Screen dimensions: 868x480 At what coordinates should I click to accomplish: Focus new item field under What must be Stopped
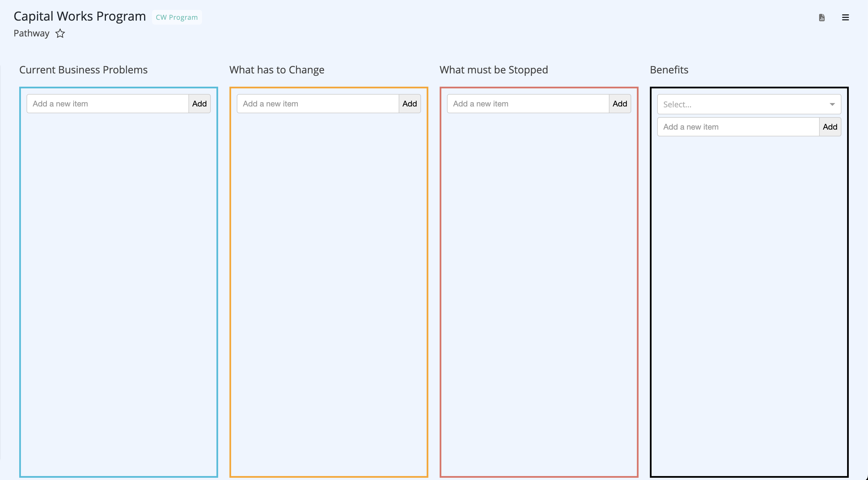528,104
